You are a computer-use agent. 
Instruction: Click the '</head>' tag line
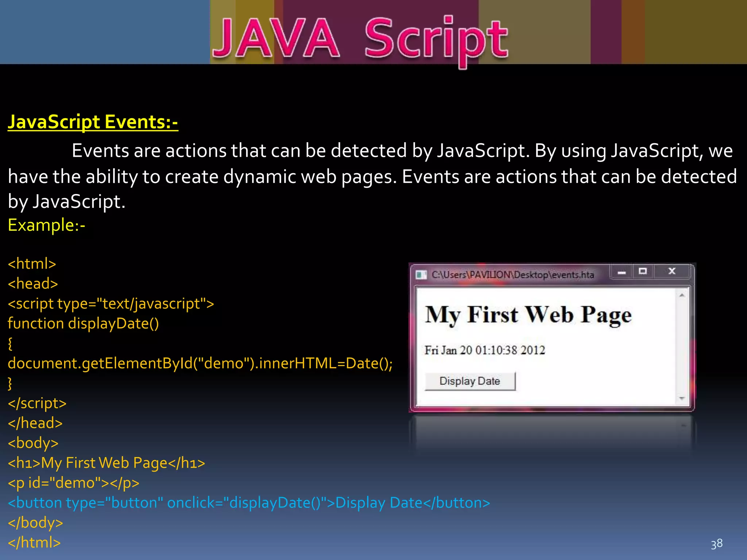tap(35, 423)
